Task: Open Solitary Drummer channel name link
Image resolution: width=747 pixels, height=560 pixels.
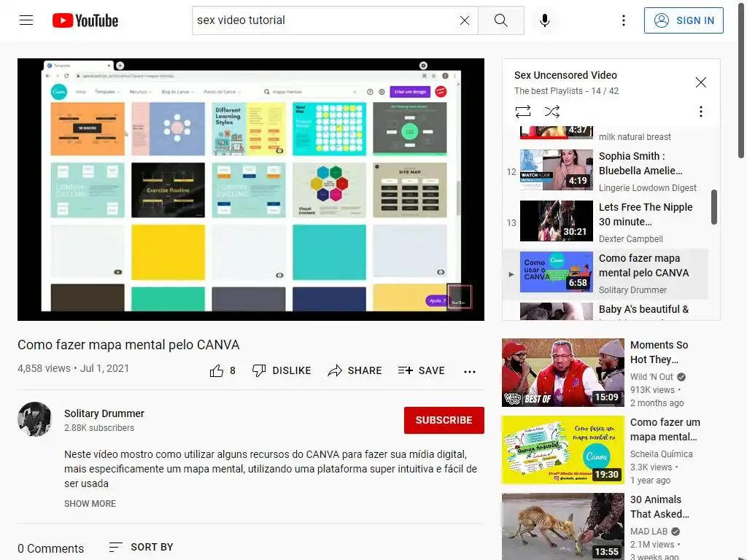Action: 104,413
